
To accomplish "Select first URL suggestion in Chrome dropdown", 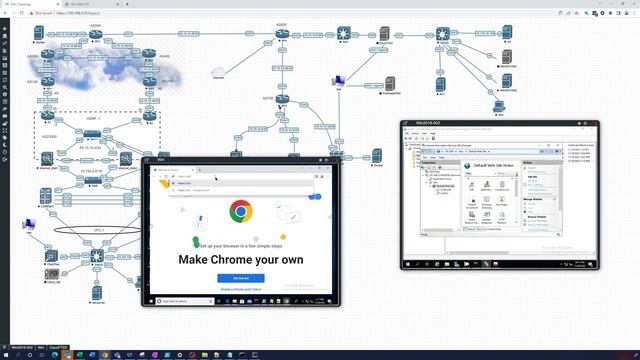I will (x=241, y=183).
